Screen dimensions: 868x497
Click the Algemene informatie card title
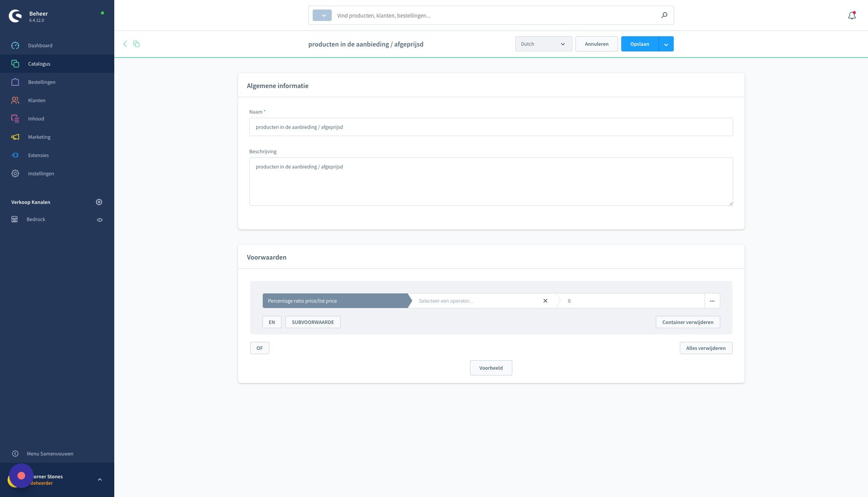tap(278, 86)
